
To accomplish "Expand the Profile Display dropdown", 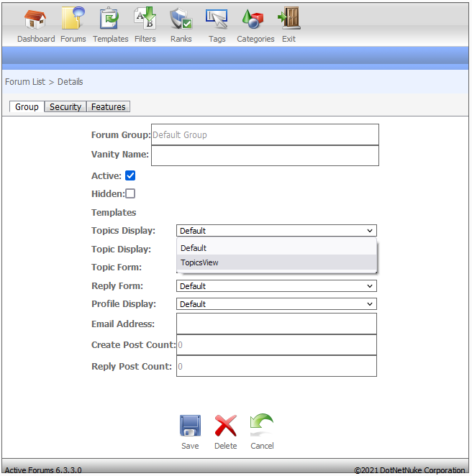I will pyautogui.click(x=276, y=304).
